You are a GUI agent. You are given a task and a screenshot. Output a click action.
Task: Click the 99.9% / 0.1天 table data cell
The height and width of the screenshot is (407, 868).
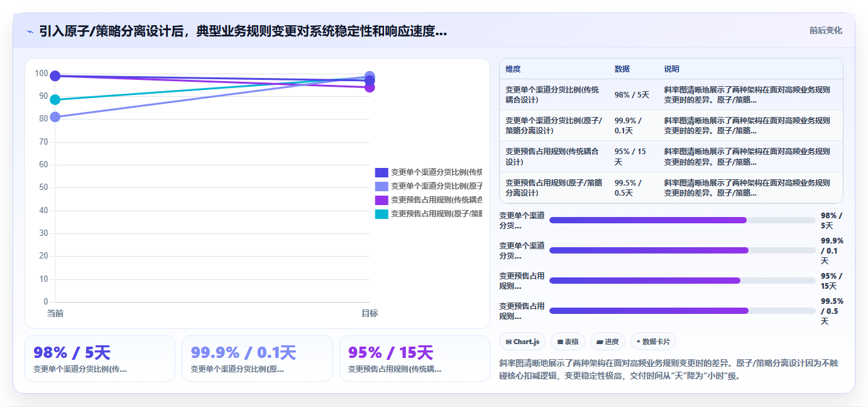coord(633,125)
